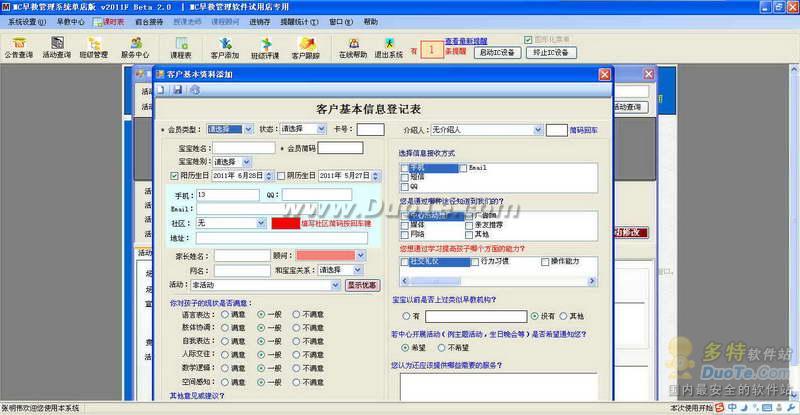Viewport: 800px width, 415px height.
Task: Check the 短信 receiving method checkbox
Action: tap(405, 177)
